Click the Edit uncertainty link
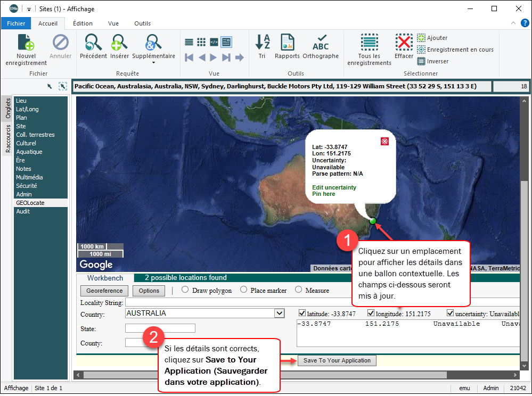Viewport: 532px width, 396px height. [x=334, y=187]
